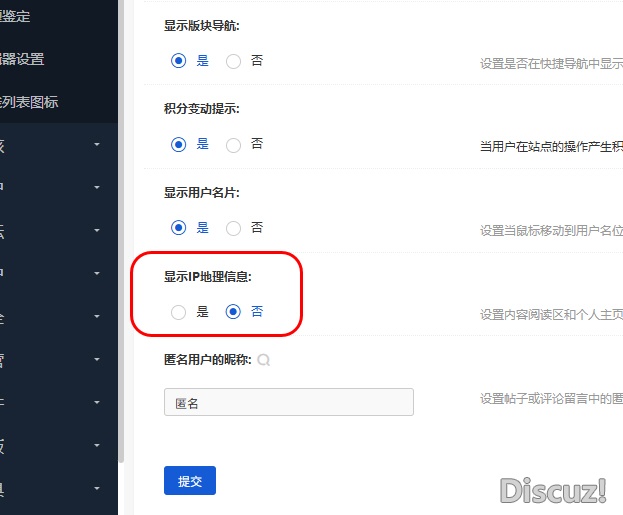Screen dimensions: 623x515
Task: Choose 是 under 显示用户名片
Action: click(x=179, y=228)
